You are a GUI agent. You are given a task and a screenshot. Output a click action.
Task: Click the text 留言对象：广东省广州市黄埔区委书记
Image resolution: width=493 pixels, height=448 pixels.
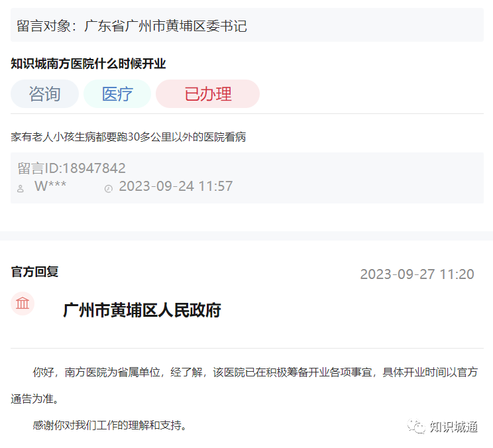pyautogui.click(x=132, y=26)
